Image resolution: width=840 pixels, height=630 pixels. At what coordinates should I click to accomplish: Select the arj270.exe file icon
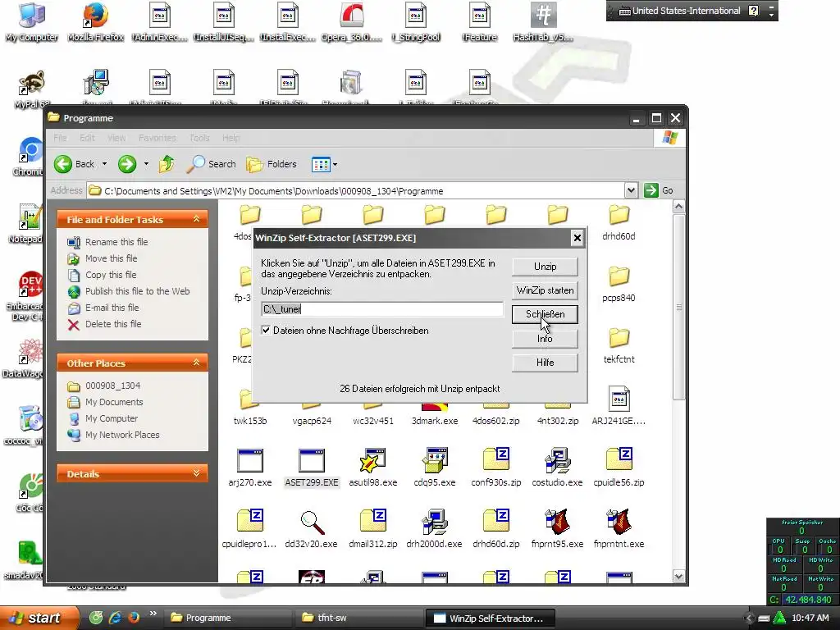click(x=249, y=461)
